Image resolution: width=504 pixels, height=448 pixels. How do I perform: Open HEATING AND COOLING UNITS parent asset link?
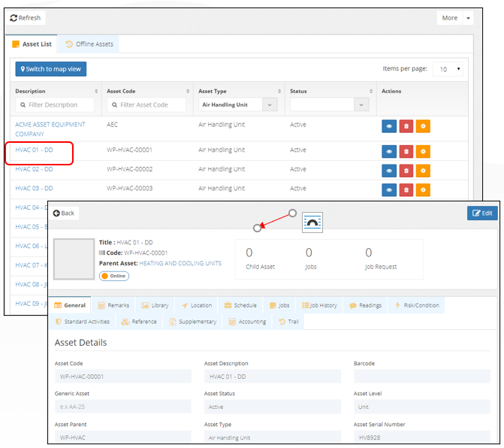(180, 263)
